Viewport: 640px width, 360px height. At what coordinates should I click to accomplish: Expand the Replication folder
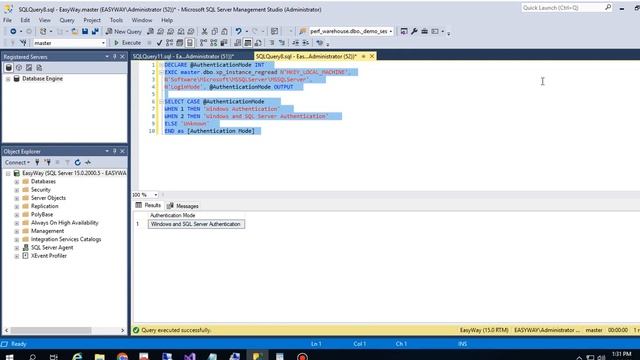pos(17,207)
